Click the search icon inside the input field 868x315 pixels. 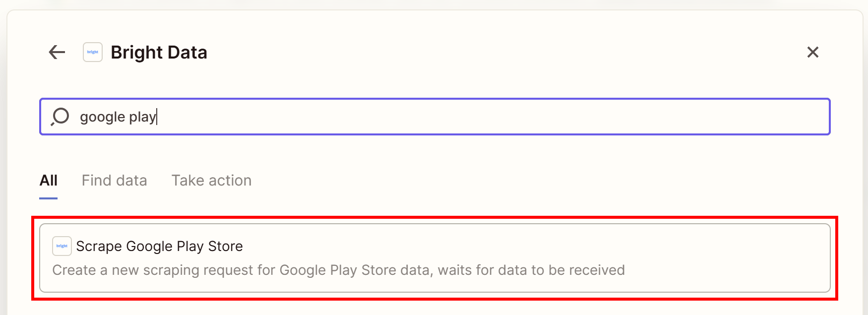(x=60, y=117)
